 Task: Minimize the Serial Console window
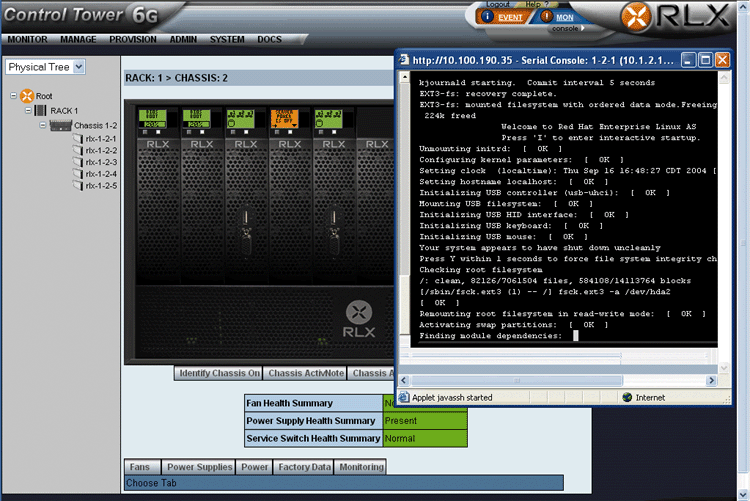[x=688, y=60]
